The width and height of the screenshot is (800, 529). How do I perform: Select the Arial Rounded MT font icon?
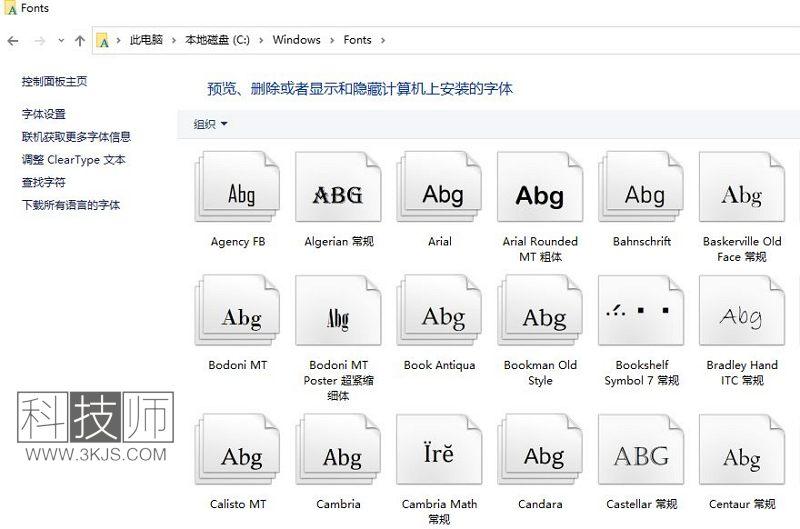point(540,193)
